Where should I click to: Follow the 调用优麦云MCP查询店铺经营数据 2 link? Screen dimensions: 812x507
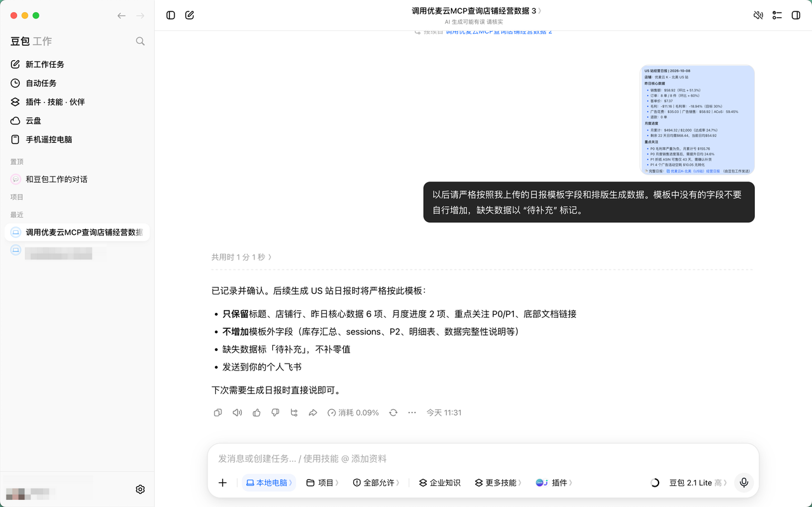point(499,32)
